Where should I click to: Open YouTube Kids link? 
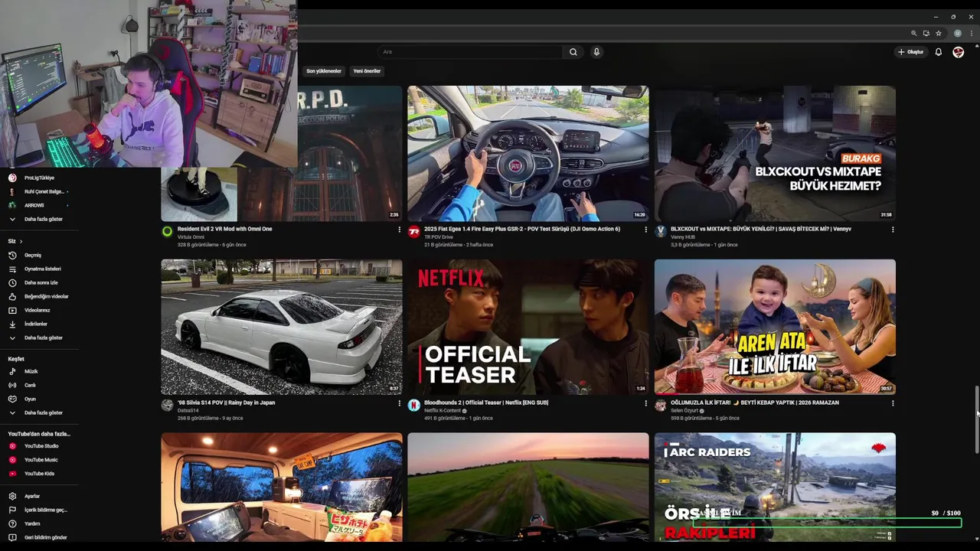click(39, 474)
